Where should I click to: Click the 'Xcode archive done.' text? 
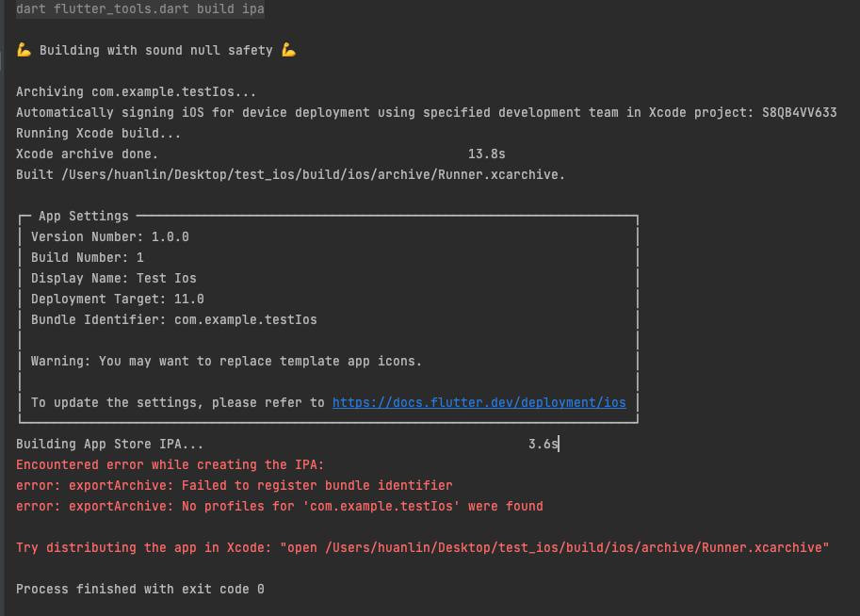pos(87,154)
